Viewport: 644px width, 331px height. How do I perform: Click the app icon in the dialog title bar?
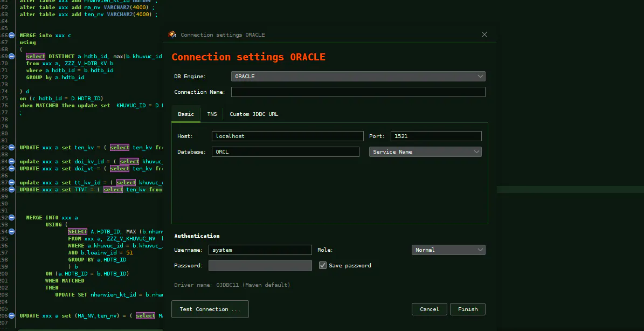172,35
